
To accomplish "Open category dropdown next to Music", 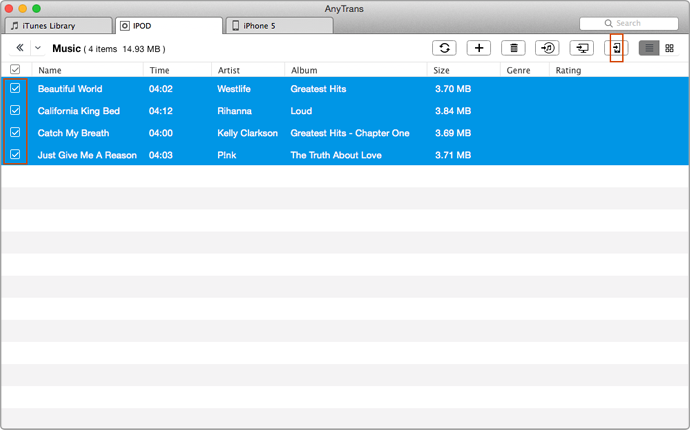I will (38, 48).
